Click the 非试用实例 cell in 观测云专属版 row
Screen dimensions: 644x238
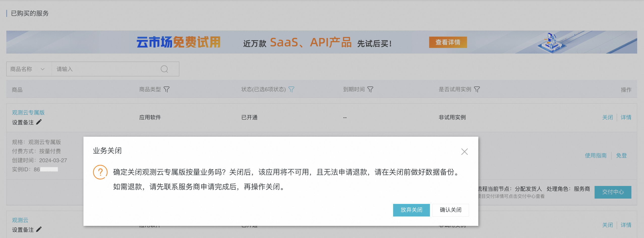pyautogui.click(x=452, y=117)
